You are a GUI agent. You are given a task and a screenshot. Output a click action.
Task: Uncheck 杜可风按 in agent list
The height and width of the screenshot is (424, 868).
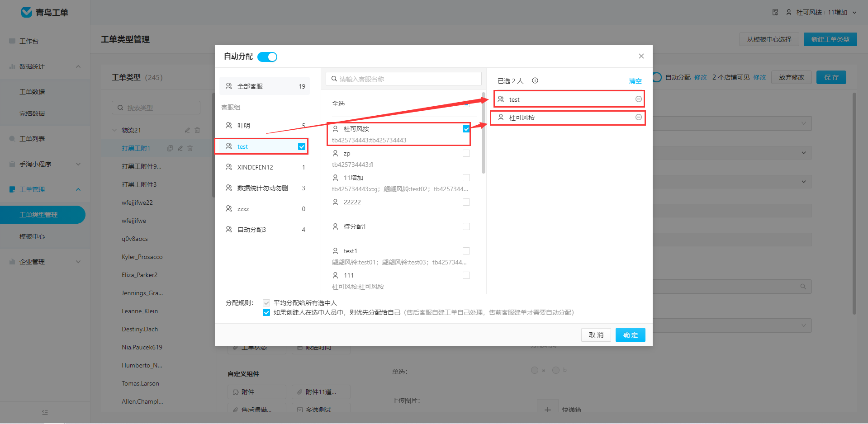pyautogui.click(x=466, y=129)
